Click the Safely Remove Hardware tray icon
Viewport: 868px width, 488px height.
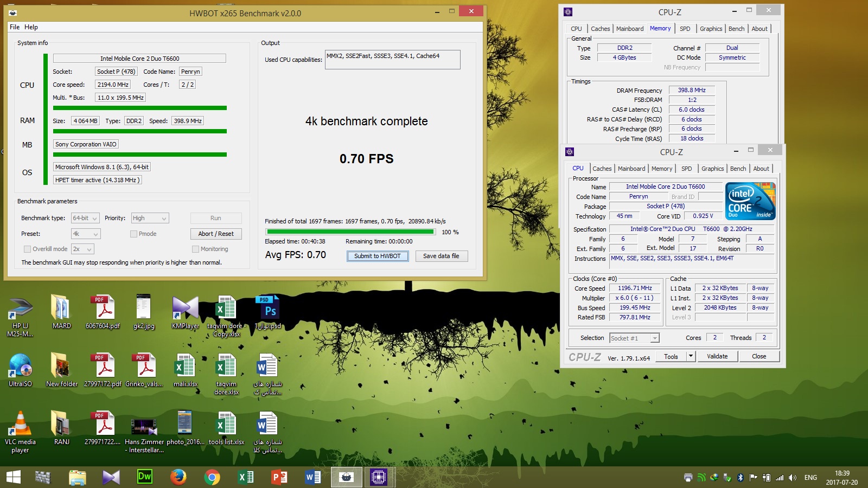tap(727, 478)
